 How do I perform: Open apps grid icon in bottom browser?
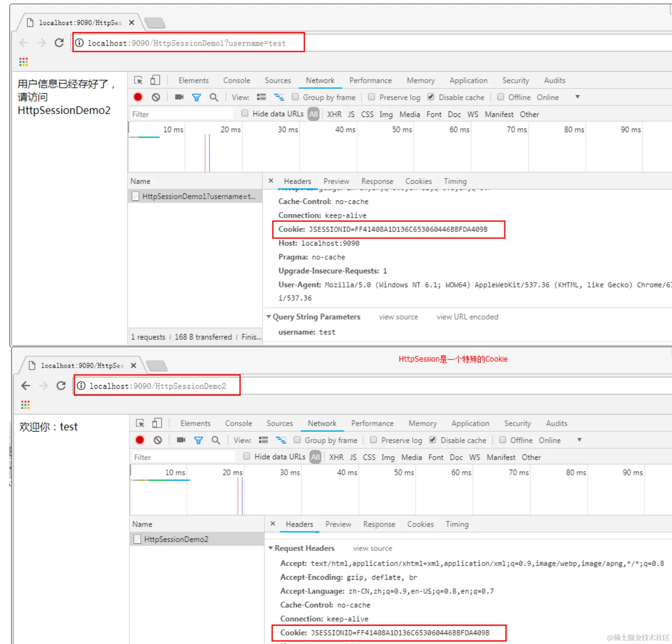click(x=25, y=405)
